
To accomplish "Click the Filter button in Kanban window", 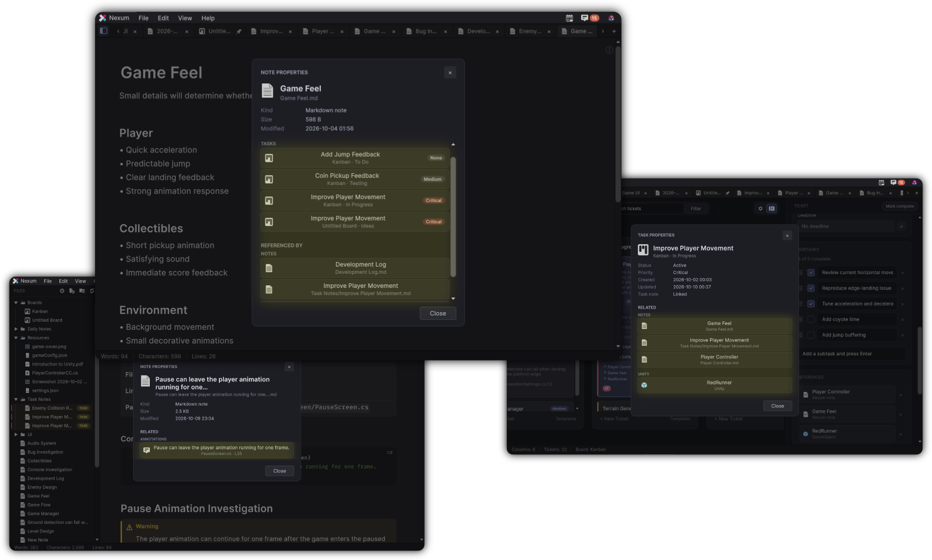I will pos(696,209).
